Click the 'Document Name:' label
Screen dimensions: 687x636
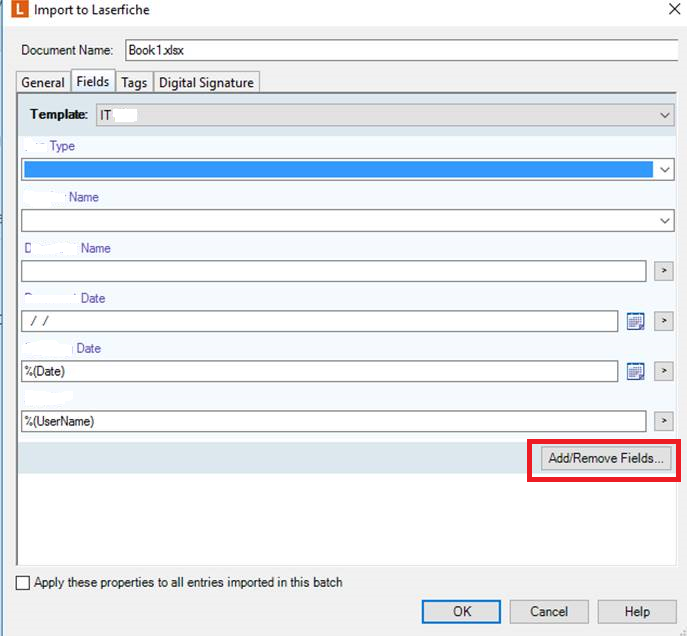[67, 50]
